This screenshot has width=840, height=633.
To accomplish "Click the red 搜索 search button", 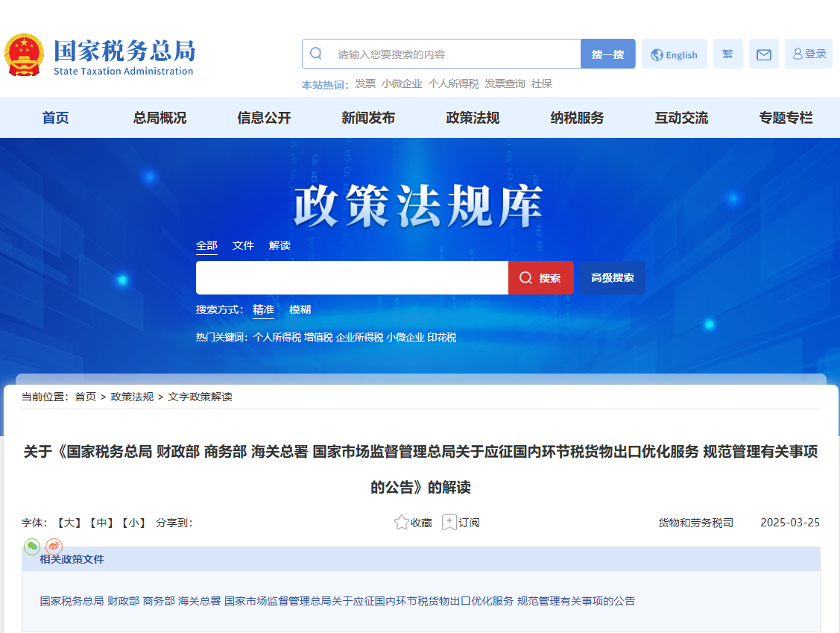I will (x=541, y=278).
